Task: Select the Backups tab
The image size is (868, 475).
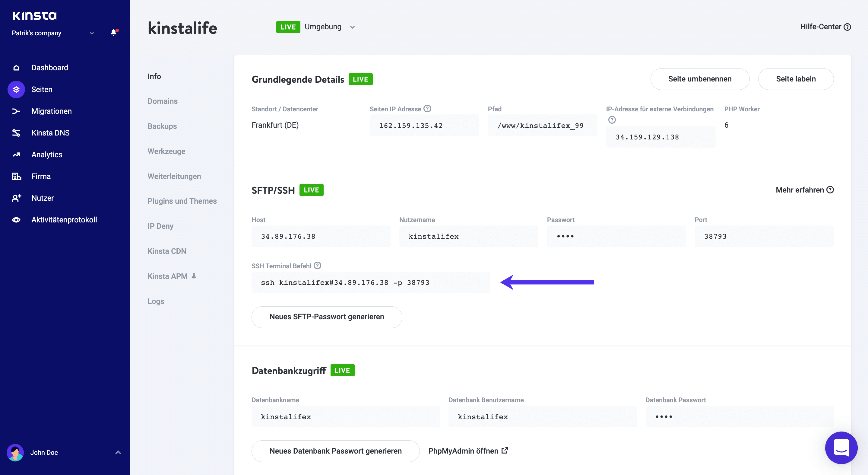Action: pyautogui.click(x=162, y=126)
